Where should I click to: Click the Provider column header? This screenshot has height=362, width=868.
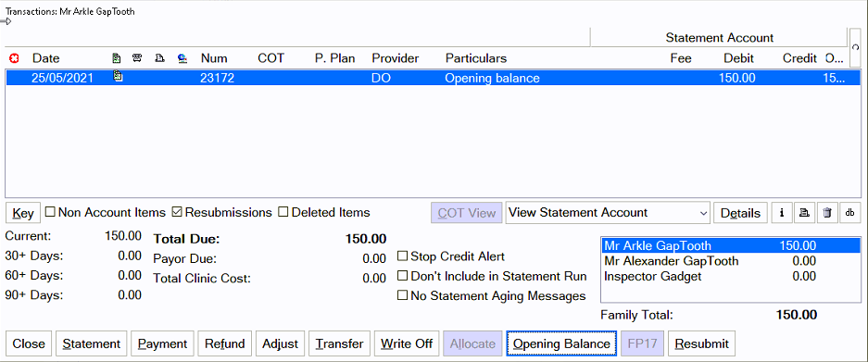(396, 58)
